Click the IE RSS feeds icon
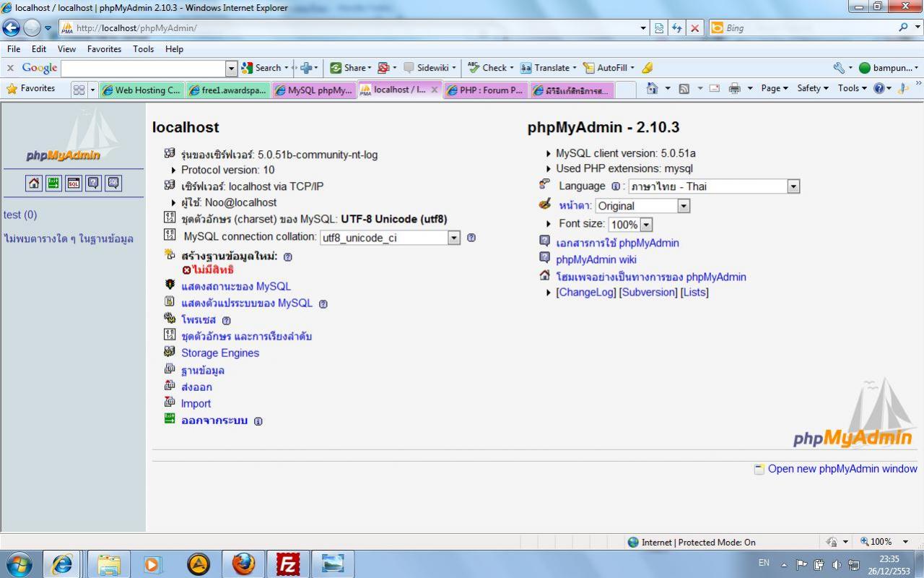924x578 pixels. [684, 88]
